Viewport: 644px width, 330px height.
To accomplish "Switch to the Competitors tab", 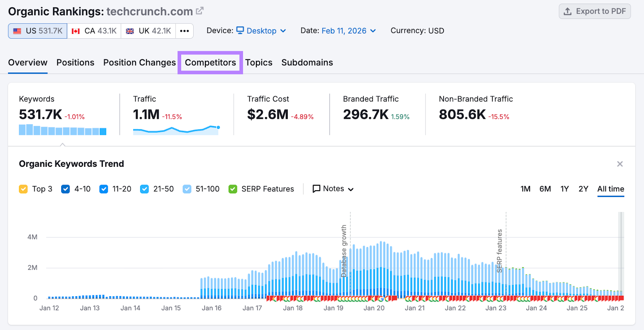I will click(x=210, y=62).
